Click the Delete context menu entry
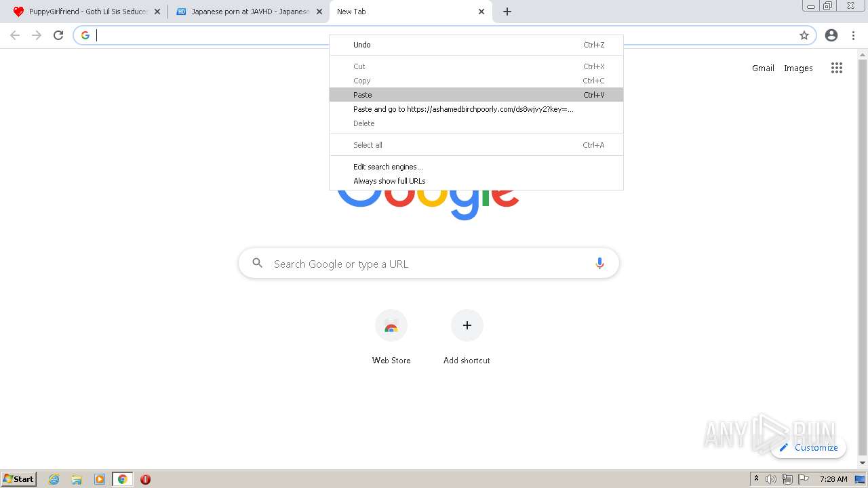Screen dimensions: 868x488 coord(476,123)
